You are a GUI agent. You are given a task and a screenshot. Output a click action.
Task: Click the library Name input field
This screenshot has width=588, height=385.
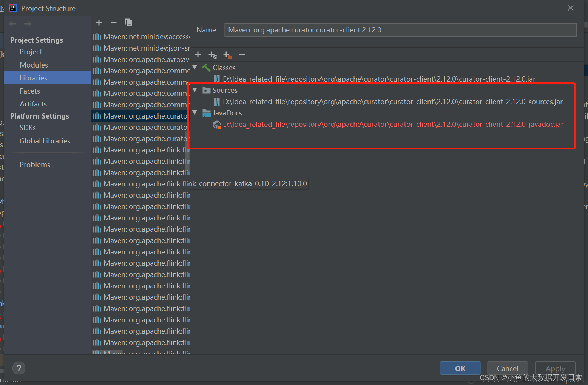[x=400, y=30]
